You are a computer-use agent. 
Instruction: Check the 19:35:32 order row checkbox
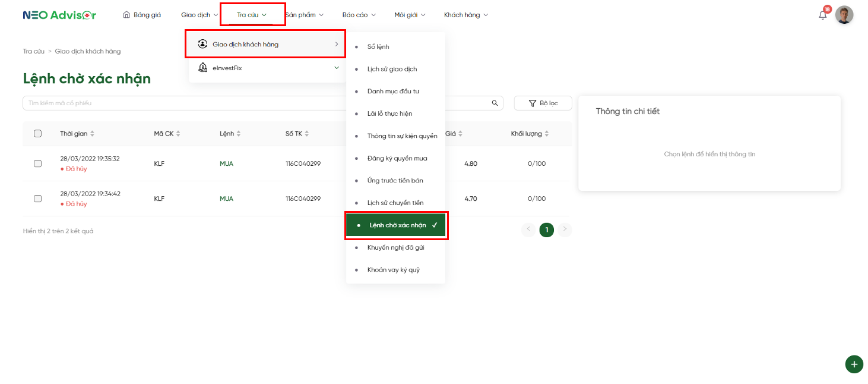pyautogui.click(x=38, y=163)
